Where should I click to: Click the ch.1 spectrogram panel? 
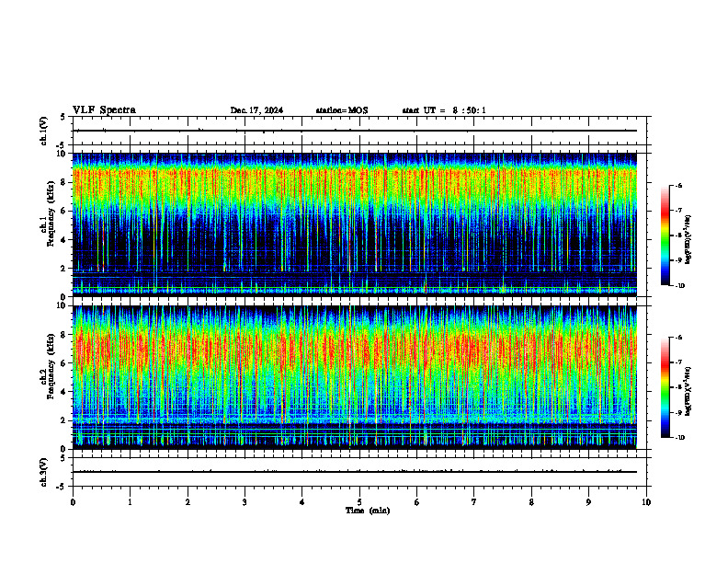point(354,224)
